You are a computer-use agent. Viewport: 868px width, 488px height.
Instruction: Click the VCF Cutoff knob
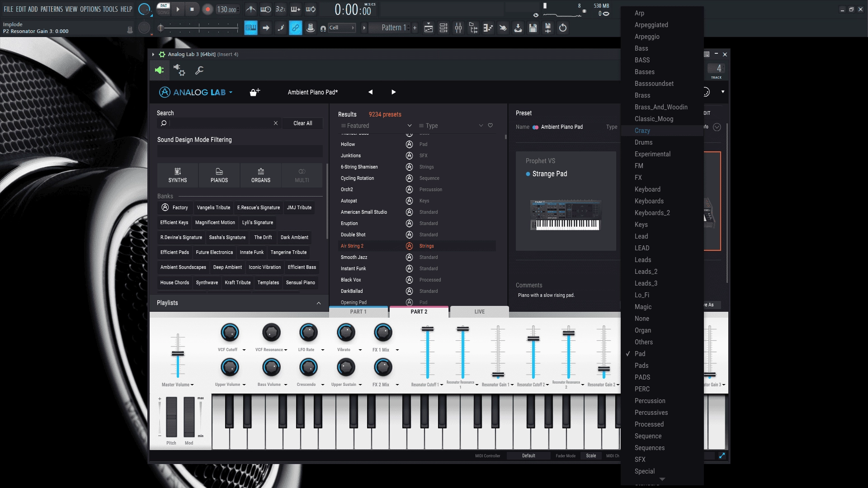pyautogui.click(x=230, y=333)
